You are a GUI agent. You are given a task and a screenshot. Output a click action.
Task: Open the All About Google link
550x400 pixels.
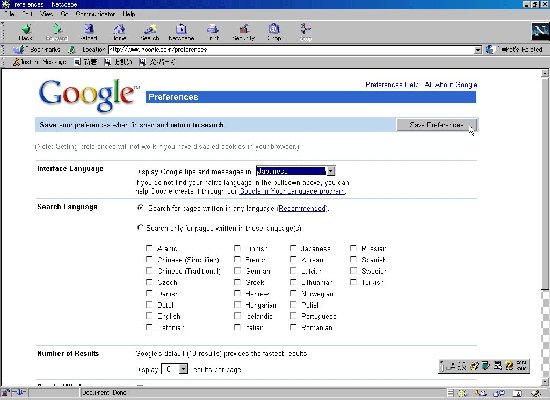[451, 85]
